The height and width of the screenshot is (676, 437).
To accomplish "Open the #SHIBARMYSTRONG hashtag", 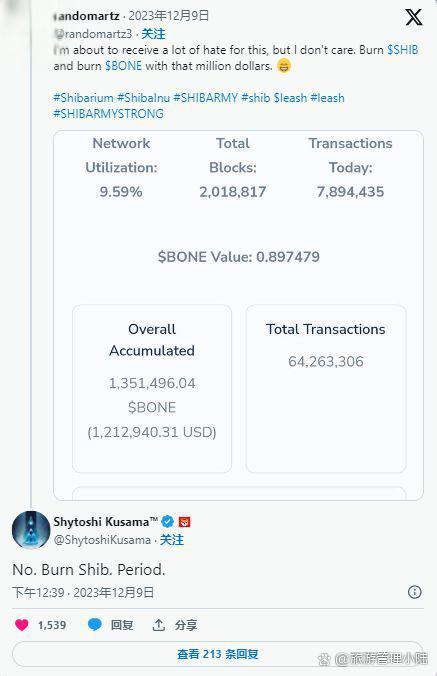I will click(x=109, y=113).
